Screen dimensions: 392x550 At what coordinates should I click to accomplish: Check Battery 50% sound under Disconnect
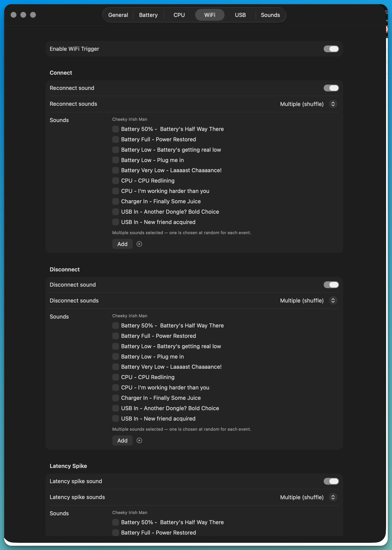pyautogui.click(x=116, y=326)
